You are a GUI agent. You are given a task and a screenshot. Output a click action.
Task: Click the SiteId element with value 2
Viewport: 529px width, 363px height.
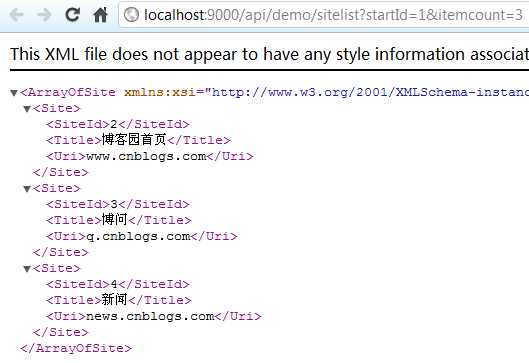pyautogui.click(x=118, y=124)
